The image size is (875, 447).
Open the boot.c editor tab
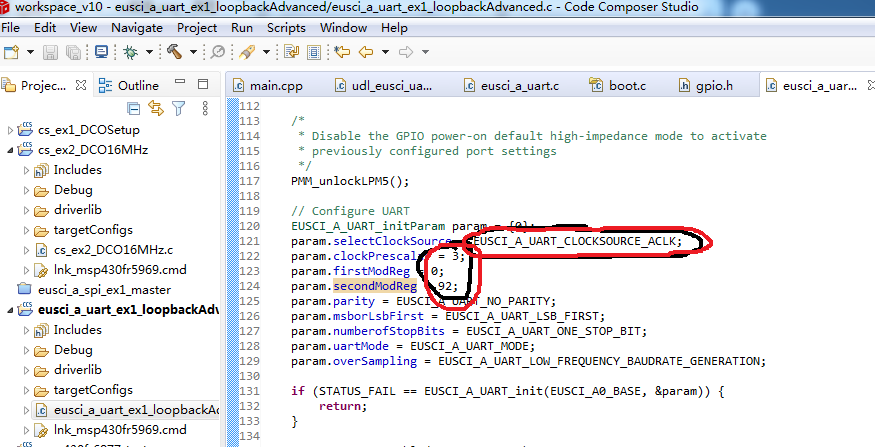coord(618,86)
